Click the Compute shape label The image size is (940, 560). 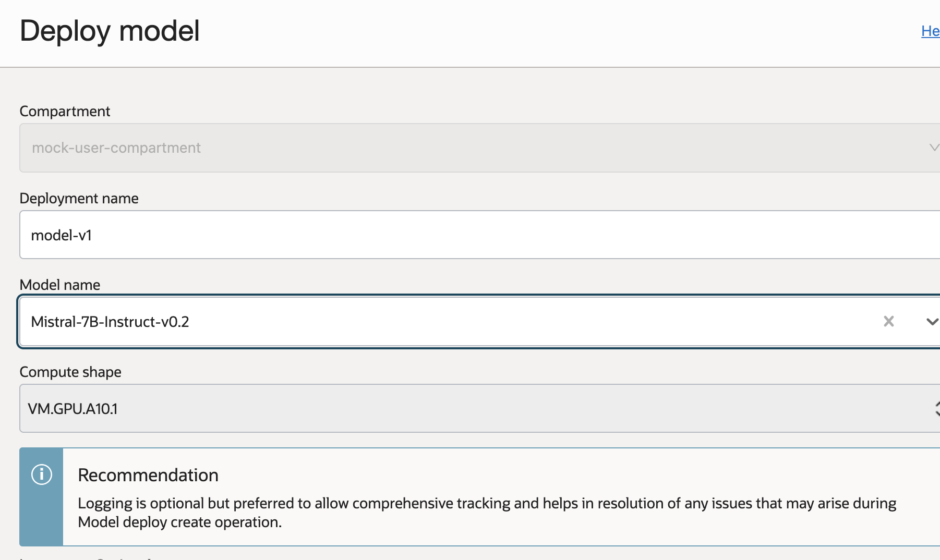pos(70,372)
